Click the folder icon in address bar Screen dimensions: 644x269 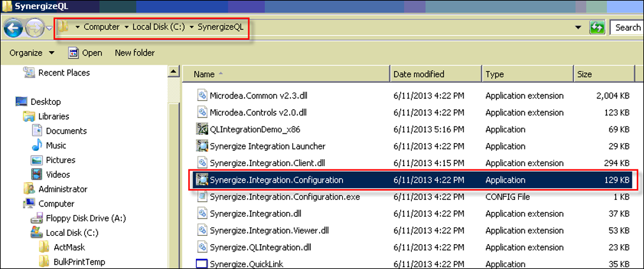tap(63, 27)
